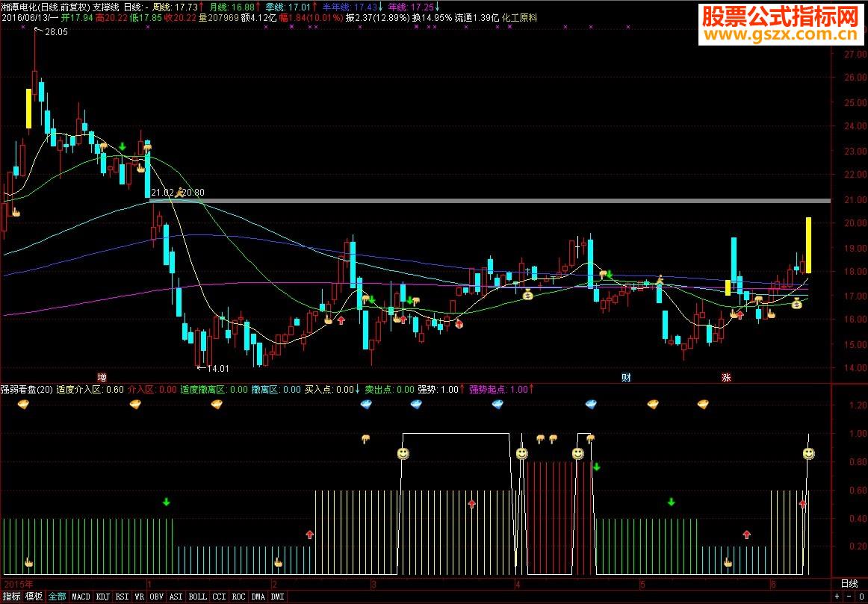Click the 买入点: 0.00 indicator value
Screen dimensions: 868x604
coord(329,390)
